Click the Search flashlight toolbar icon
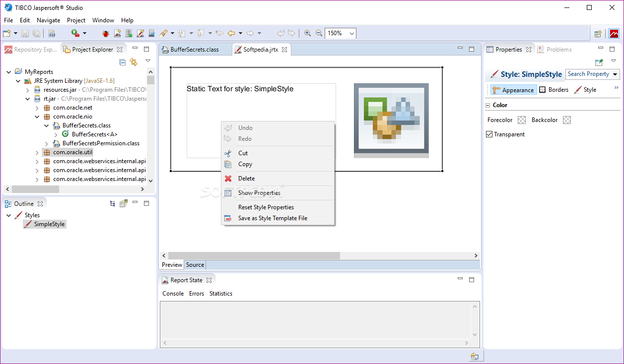Screen dimensions: 624x364 163,33
